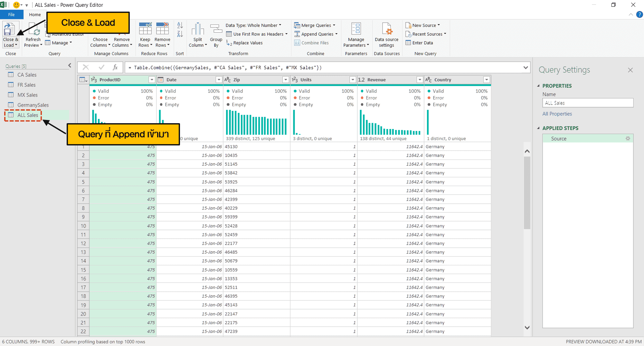Collapse the ribbon with the chevron
This screenshot has width=644, height=346.
coord(630,14)
